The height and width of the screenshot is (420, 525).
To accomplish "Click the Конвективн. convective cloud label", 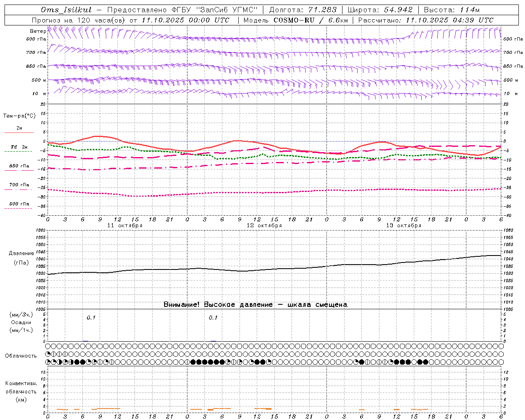I will 21,383.
